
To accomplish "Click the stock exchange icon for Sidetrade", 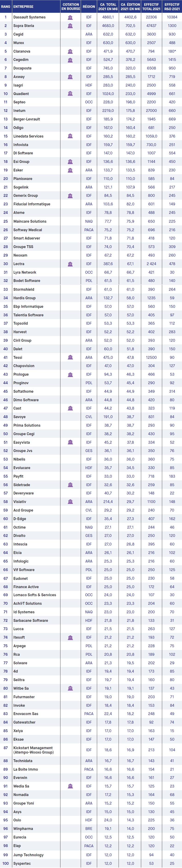I will click(x=70, y=485).
